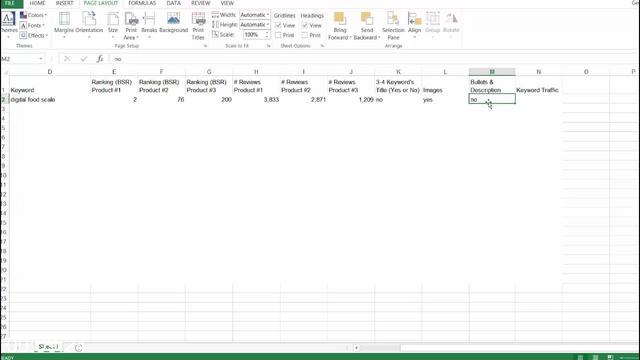Click the Rotate objects icon
Viewport: 640px width, 360px height.
click(451, 19)
